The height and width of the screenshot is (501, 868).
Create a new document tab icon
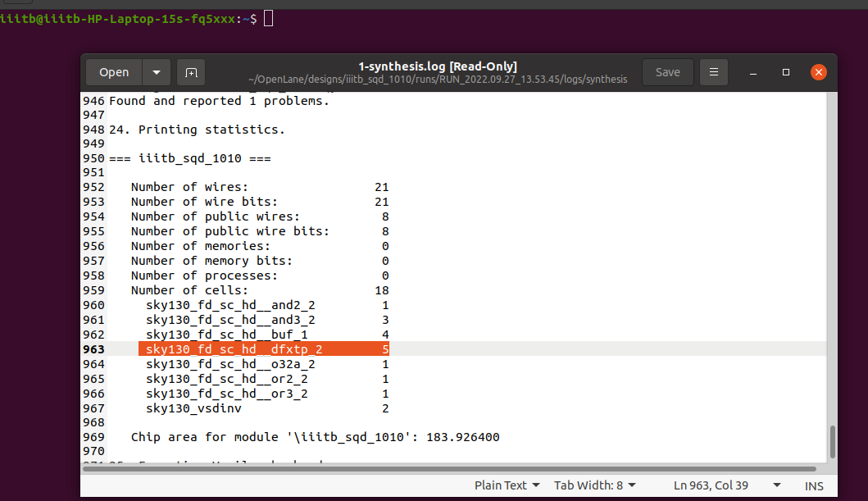click(x=191, y=72)
